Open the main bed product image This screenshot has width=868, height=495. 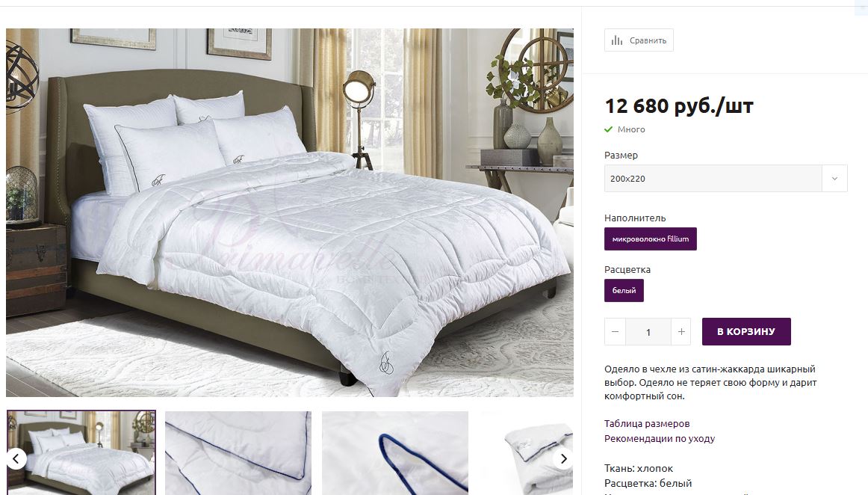coord(290,212)
